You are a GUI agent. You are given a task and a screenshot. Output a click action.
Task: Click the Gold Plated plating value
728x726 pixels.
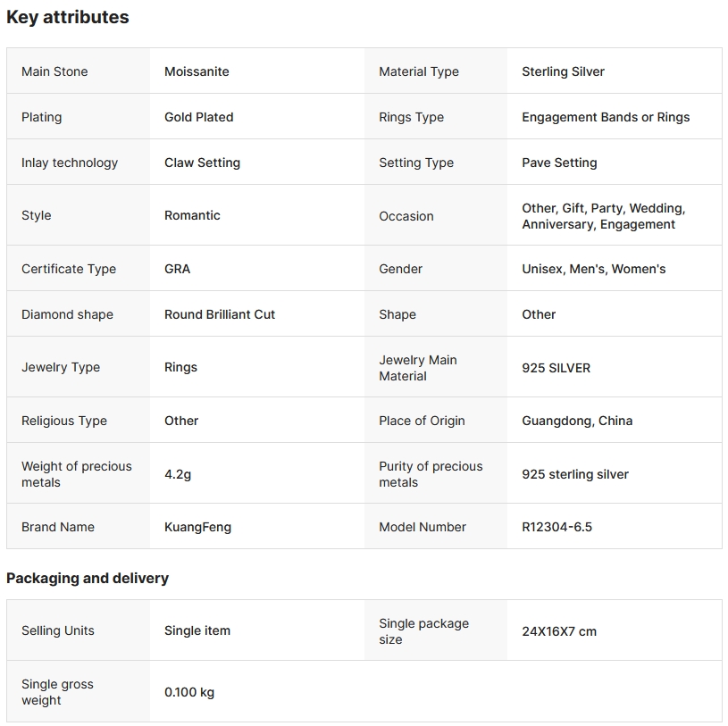click(x=198, y=117)
